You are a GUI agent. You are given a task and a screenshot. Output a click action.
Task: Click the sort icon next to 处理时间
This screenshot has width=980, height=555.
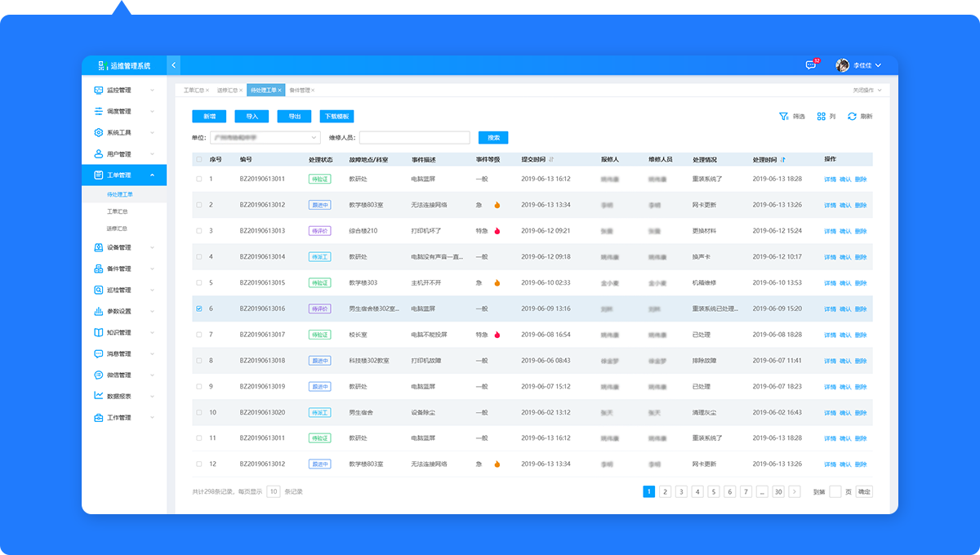point(783,159)
